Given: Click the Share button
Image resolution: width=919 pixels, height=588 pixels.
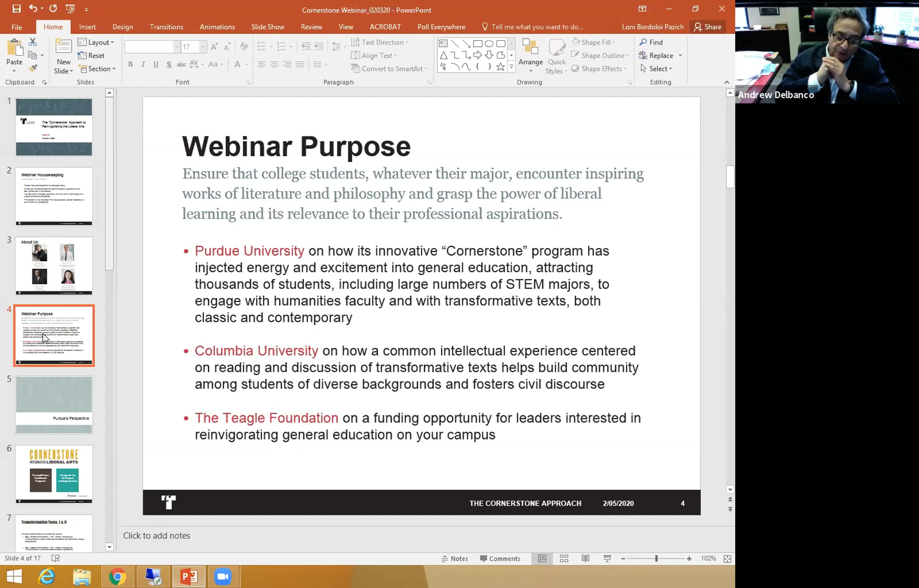Looking at the screenshot, I should [x=708, y=27].
